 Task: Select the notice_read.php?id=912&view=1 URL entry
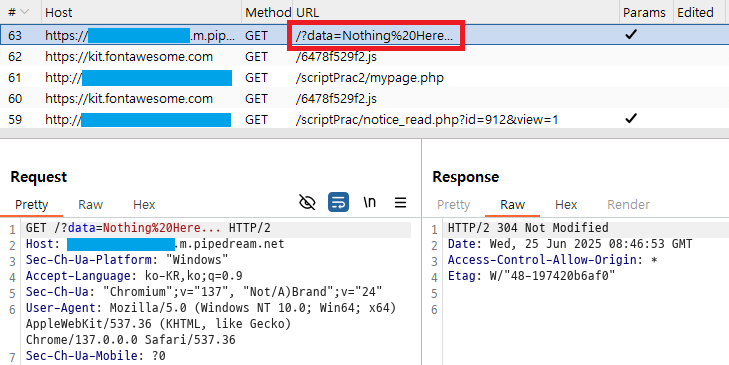click(427, 119)
